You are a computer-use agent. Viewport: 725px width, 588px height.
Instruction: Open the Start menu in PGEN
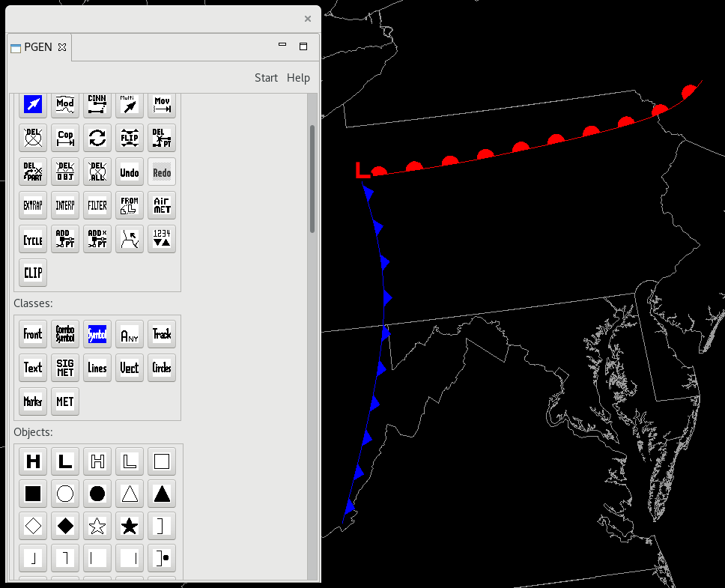click(266, 78)
